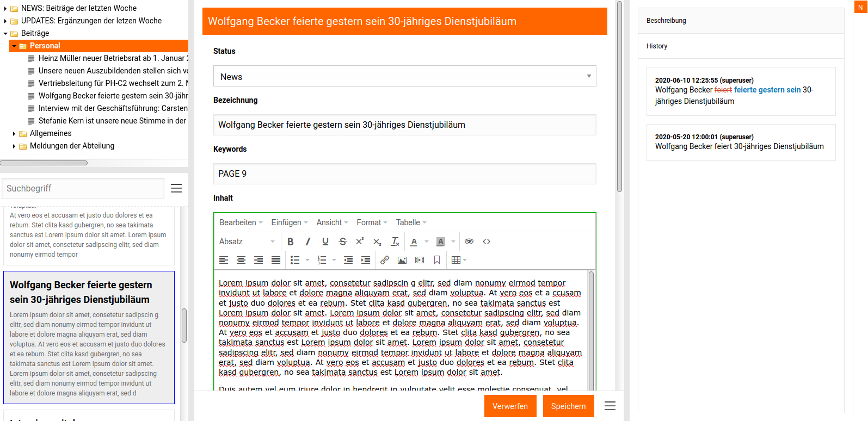Open the Absatz paragraph style dropdown
Image resolution: width=868 pixels, height=421 pixels.
[x=247, y=242]
